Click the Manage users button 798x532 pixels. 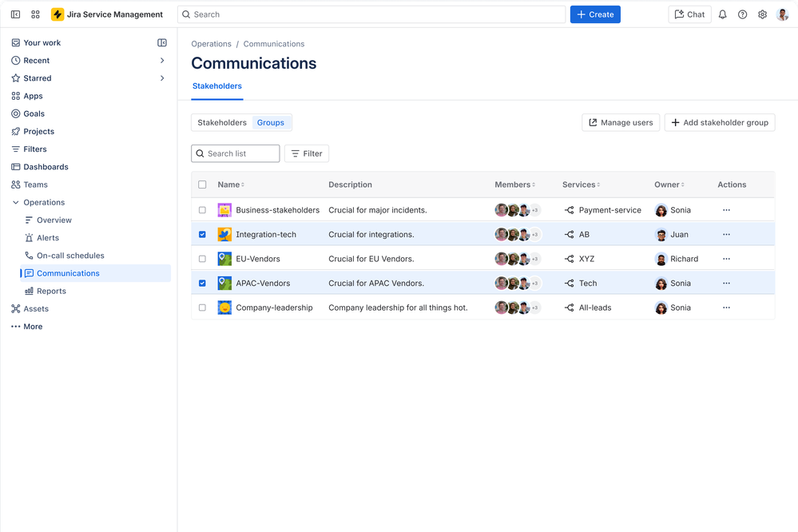(620, 123)
